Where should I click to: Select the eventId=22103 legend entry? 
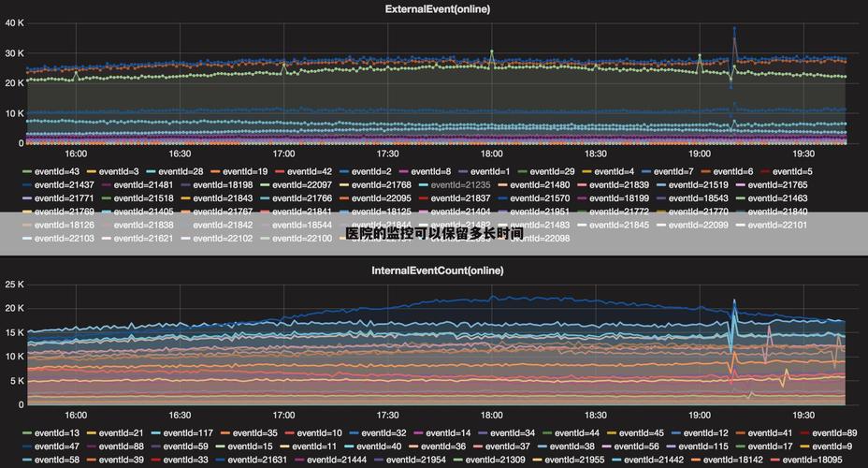point(64,239)
